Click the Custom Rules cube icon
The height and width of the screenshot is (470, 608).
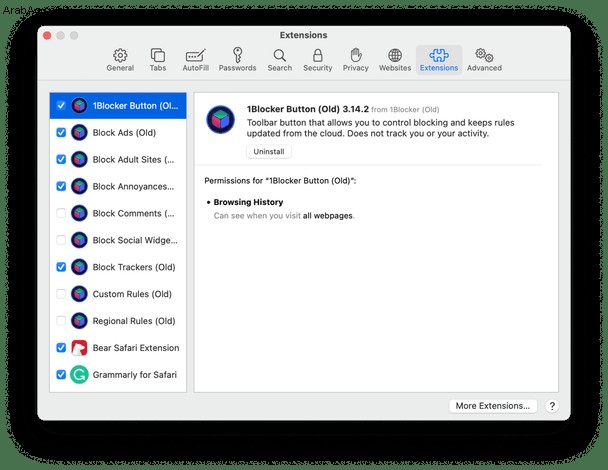tap(79, 294)
